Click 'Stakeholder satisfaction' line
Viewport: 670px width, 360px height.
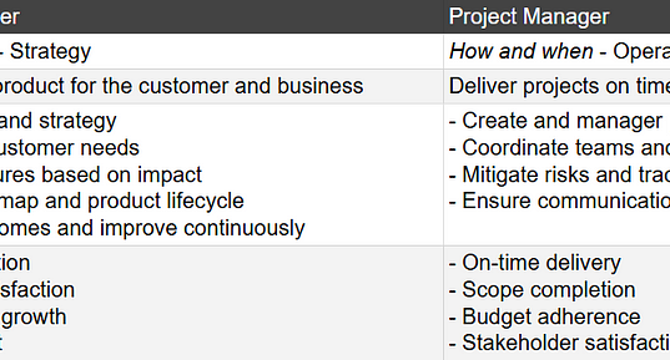tap(559, 343)
